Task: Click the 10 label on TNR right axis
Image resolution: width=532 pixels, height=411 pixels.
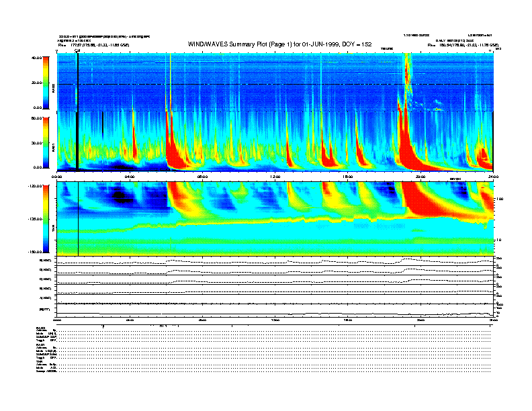Action: click(500, 240)
